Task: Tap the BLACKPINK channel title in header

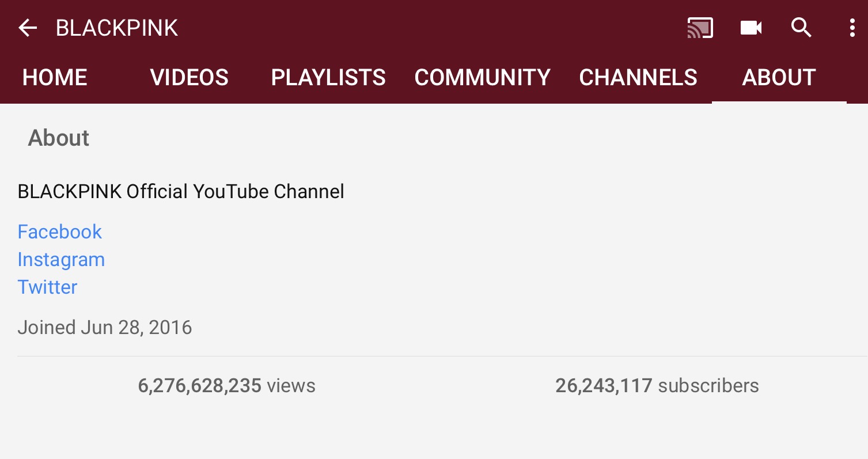Action: [117, 28]
